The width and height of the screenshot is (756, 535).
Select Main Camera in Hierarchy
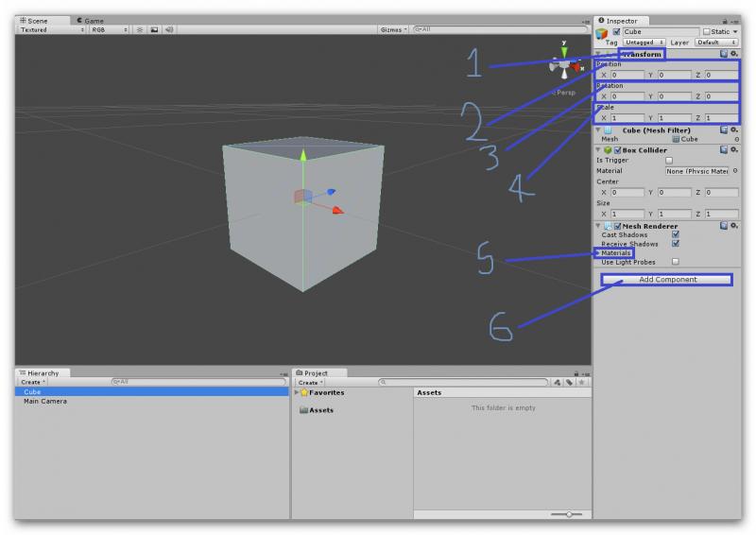point(45,402)
